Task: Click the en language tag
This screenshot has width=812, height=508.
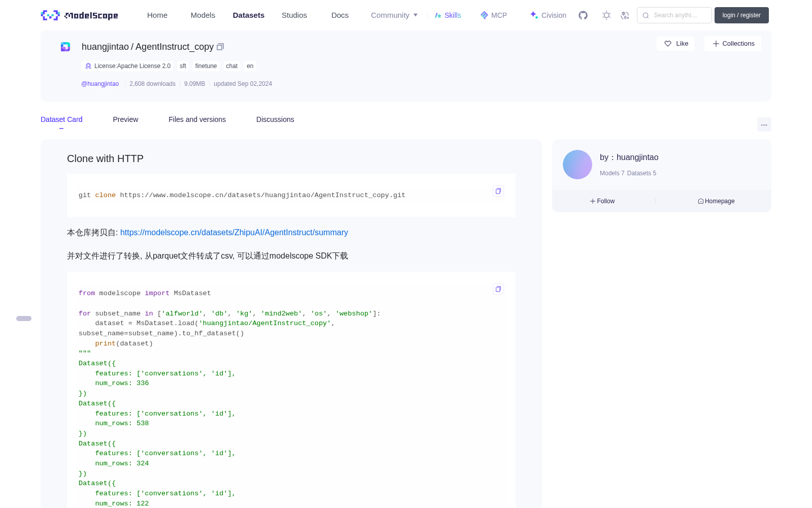Action: pyautogui.click(x=250, y=66)
